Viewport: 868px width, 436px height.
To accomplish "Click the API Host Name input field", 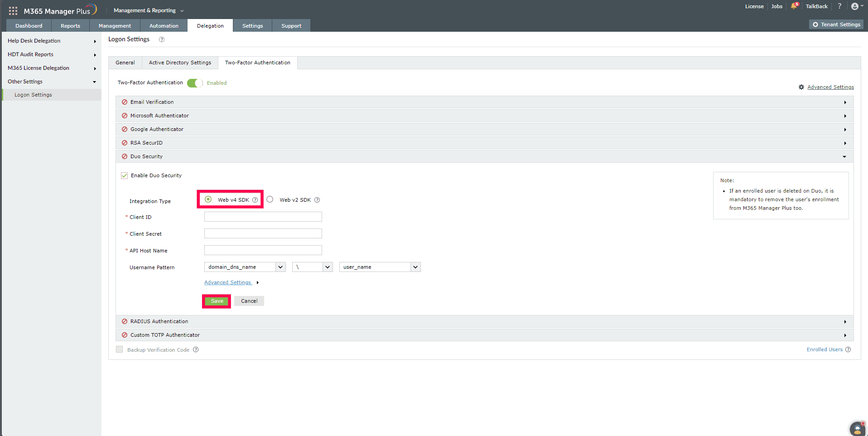I will (x=263, y=250).
